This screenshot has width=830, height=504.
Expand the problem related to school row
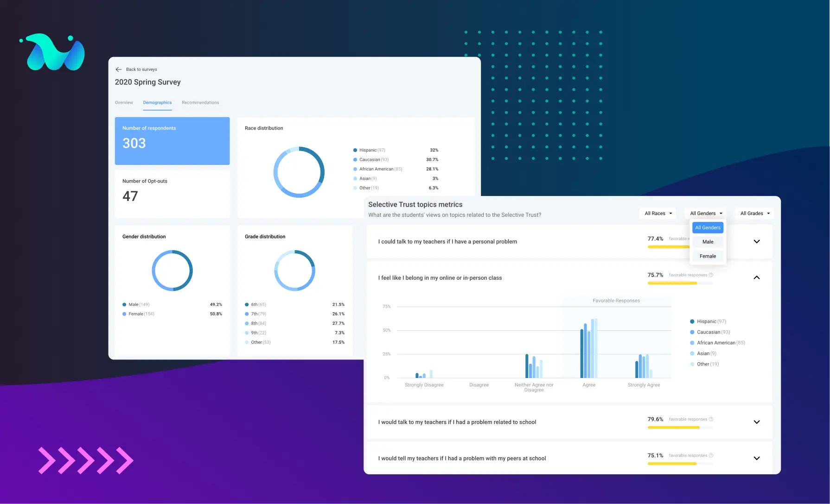[x=757, y=422]
